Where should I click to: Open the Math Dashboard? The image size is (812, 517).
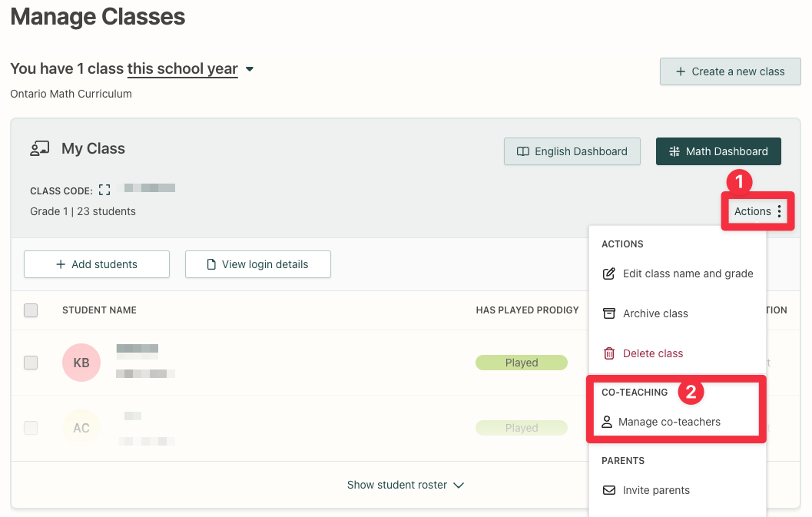718,151
